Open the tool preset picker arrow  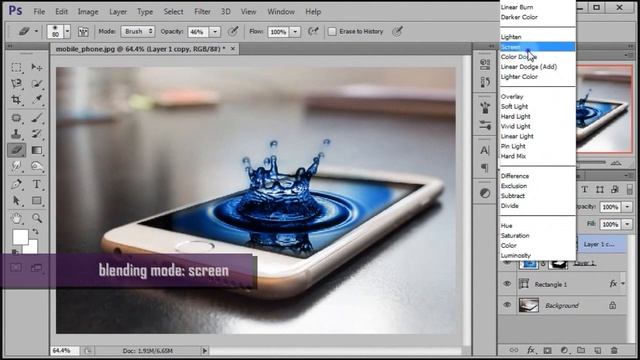click(36, 31)
